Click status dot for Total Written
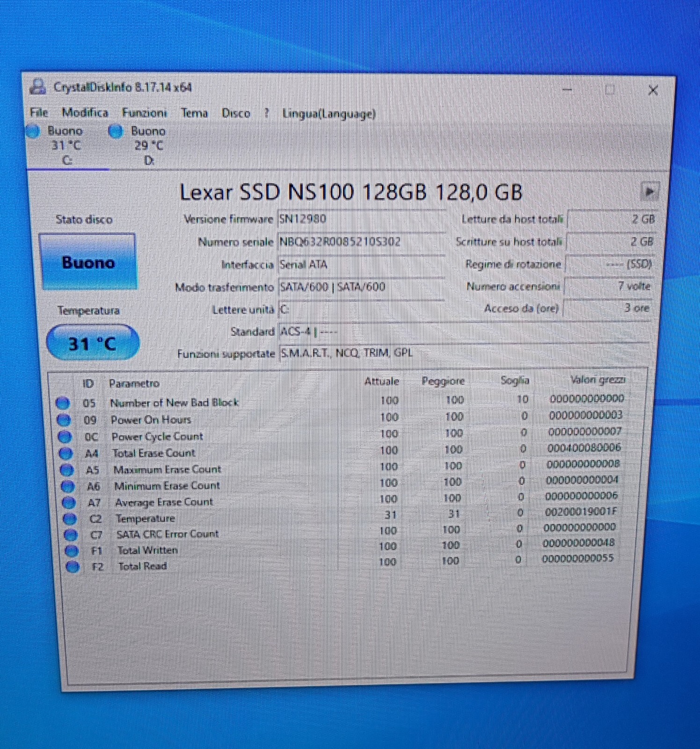This screenshot has height=749, width=700. click(72, 551)
